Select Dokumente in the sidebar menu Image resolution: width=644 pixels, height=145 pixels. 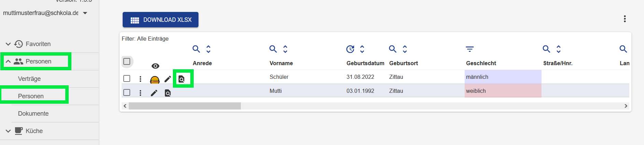point(33,114)
